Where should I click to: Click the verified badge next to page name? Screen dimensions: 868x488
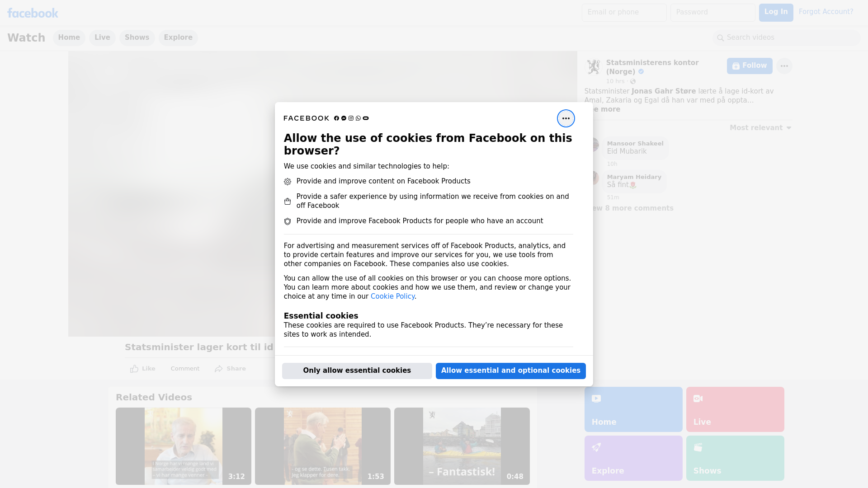(x=641, y=72)
